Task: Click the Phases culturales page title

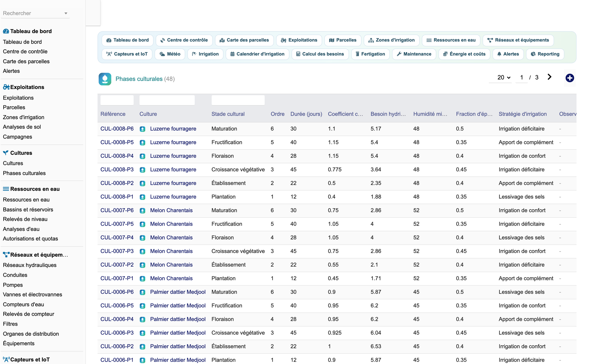Action: 139,79
